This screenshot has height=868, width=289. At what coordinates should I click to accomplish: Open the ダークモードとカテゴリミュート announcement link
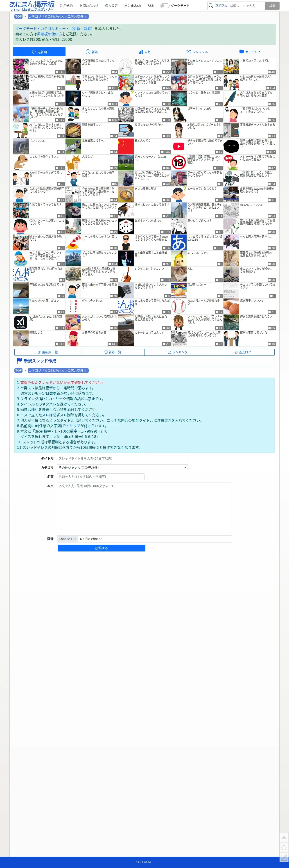click(54, 29)
